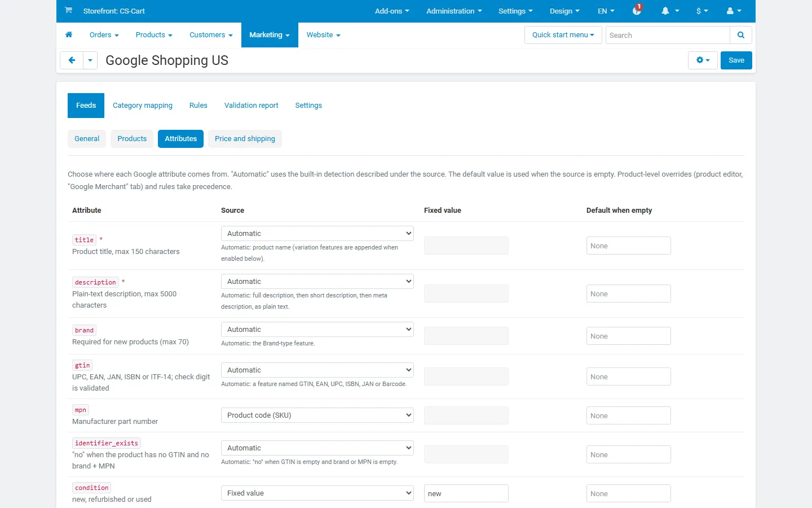The height and width of the screenshot is (508, 812).
Task: Select the General sub-tab
Action: click(87, 139)
